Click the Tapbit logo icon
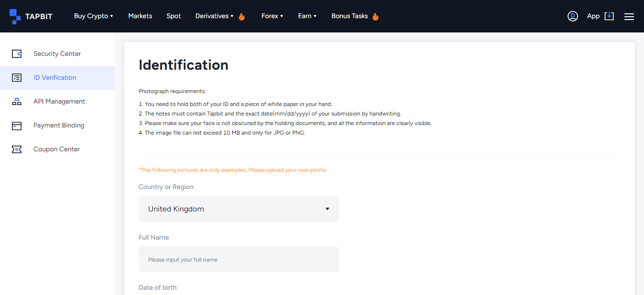The image size is (644, 295). [x=15, y=16]
